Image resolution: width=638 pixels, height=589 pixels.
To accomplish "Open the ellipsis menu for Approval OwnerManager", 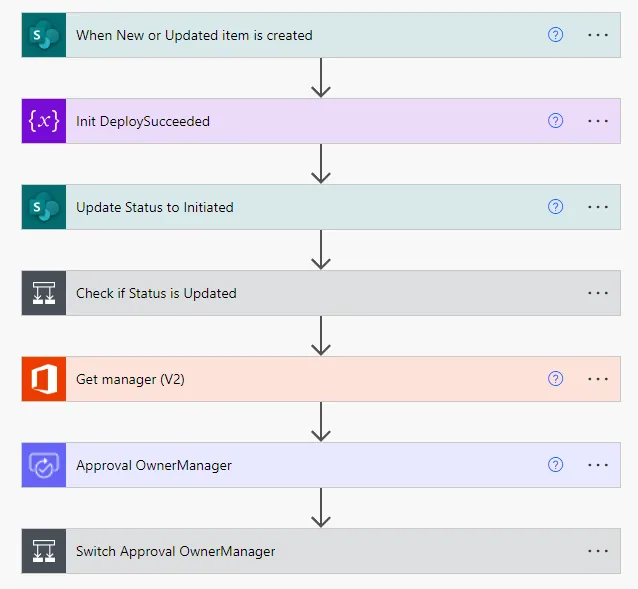I will pos(598,465).
